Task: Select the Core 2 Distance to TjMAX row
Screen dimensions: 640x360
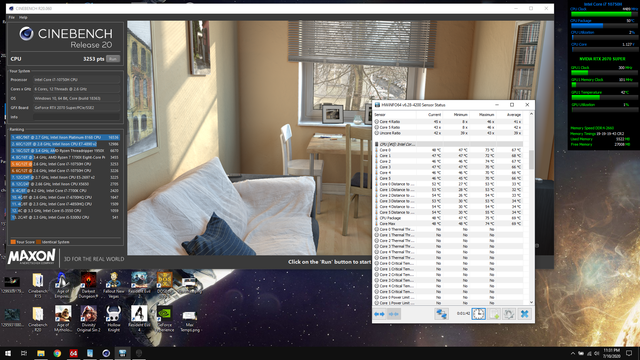Action: click(448, 196)
